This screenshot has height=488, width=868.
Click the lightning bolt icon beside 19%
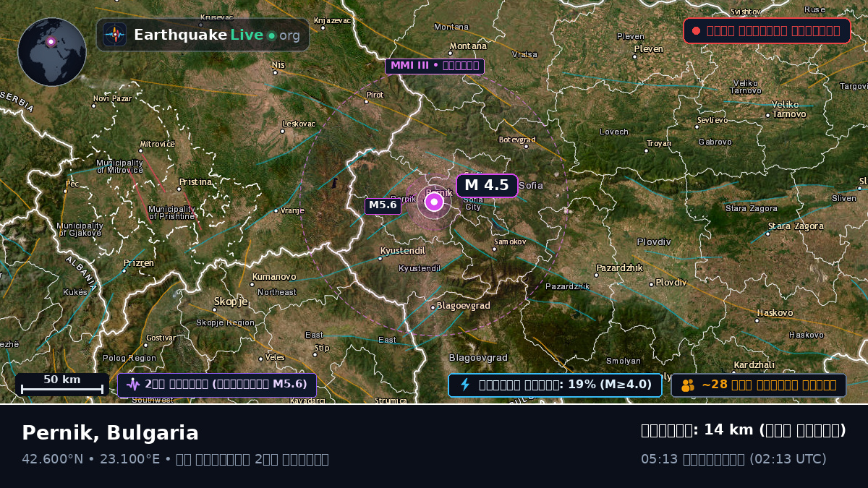(x=465, y=385)
